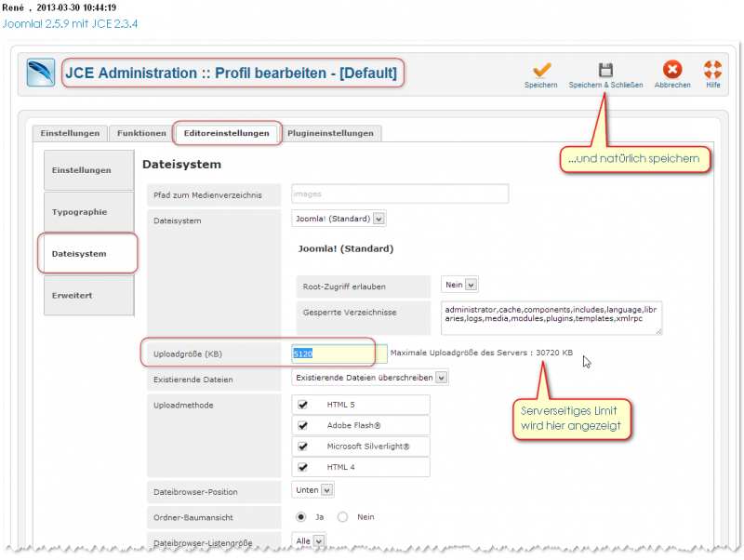Click the Speichern checkmark icon
Screen dimensions: 744x560
[541, 70]
